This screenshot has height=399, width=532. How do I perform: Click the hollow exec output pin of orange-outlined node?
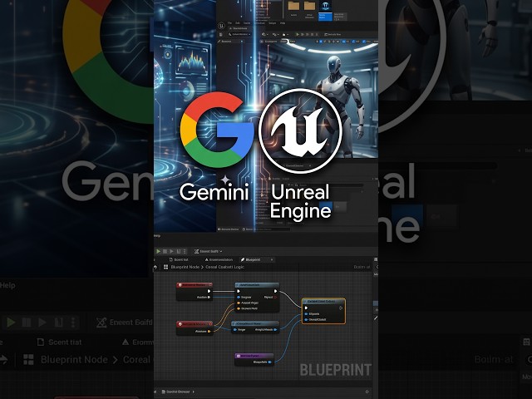[x=341, y=308]
